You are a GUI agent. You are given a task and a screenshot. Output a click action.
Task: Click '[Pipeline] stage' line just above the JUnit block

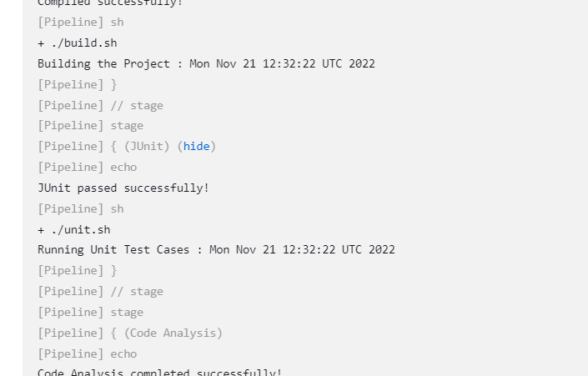pyautogui.click(x=90, y=126)
